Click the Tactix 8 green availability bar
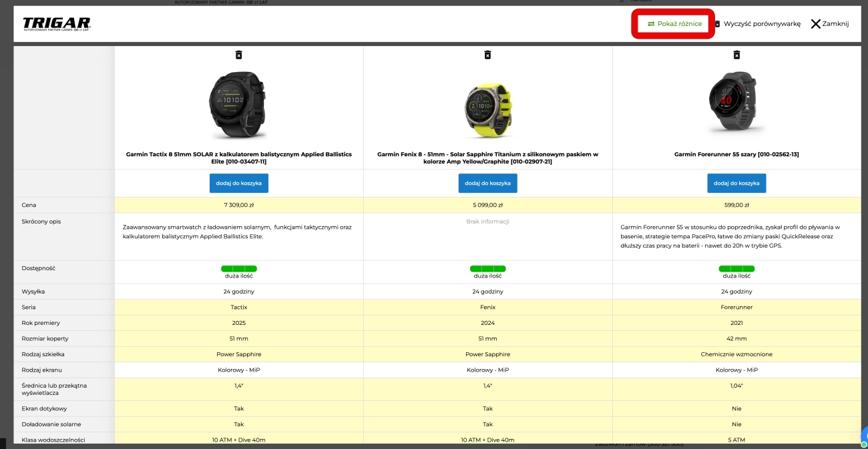 (238, 268)
